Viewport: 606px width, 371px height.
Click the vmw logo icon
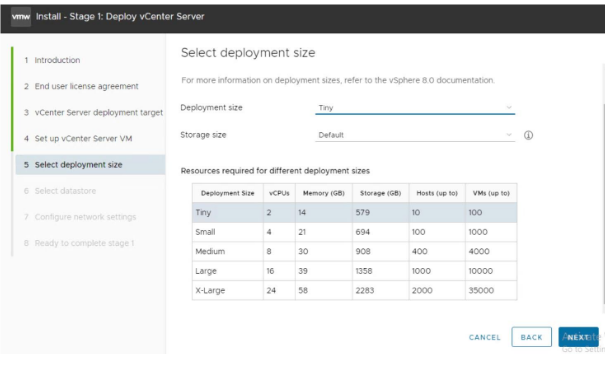(x=21, y=17)
